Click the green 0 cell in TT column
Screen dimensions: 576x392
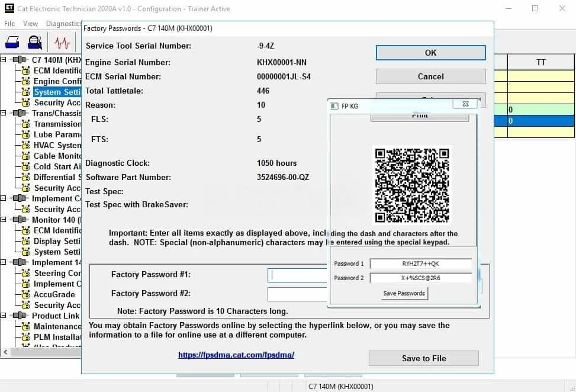(x=540, y=110)
